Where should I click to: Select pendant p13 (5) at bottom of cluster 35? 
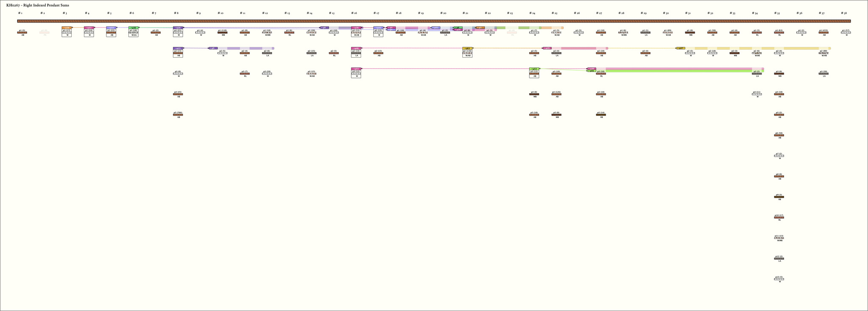[779, 279]
